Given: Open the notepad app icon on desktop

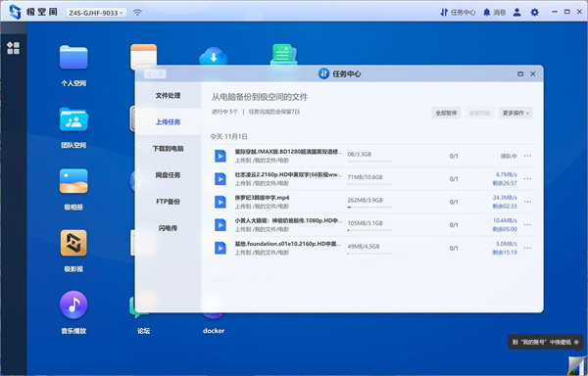Looking at the screenshot, I should 144,55.
